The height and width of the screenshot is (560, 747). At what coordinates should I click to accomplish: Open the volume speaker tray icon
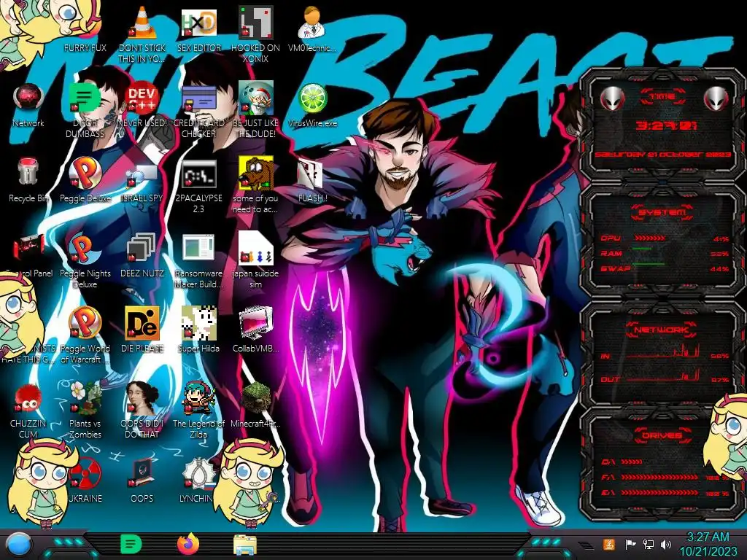pos(666,544)
